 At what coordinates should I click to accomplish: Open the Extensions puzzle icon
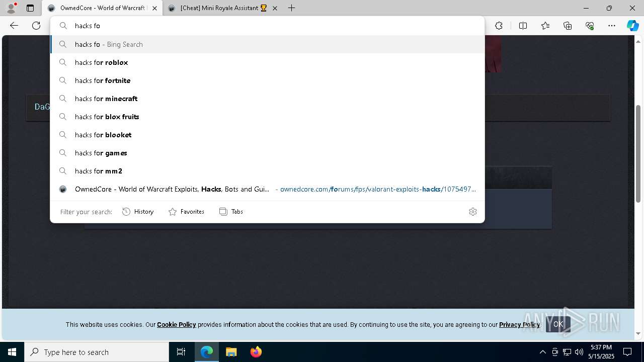pyautogui.click(x=499, y=26)
